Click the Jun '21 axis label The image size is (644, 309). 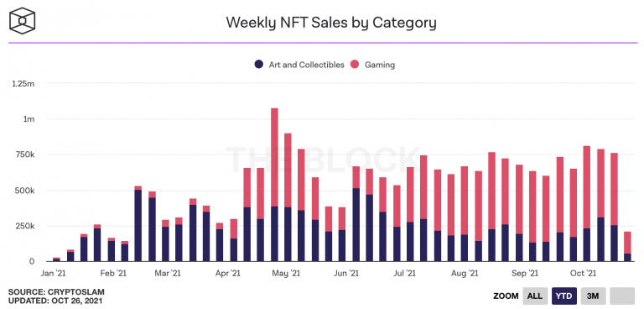tap(347, 273)
